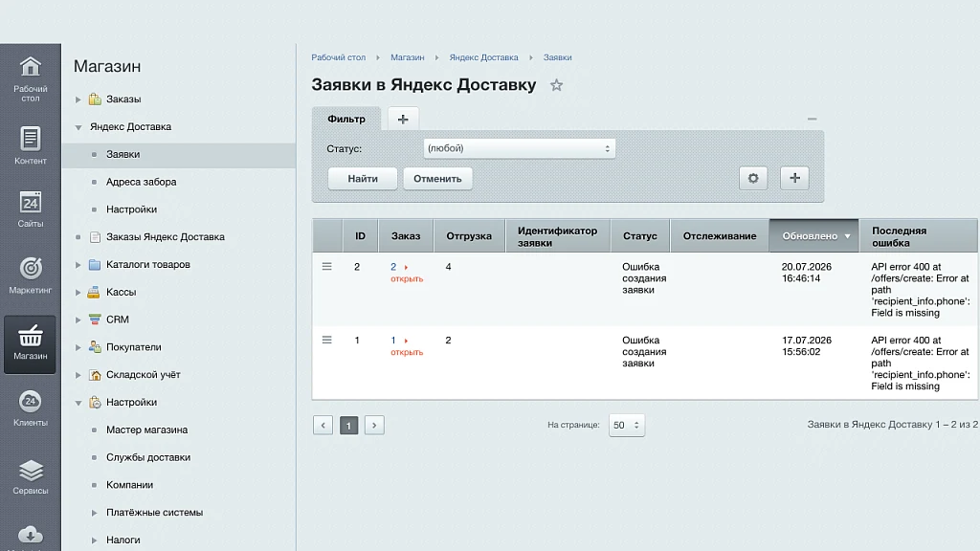Click the Каталоги товаров folder icon

pyautogui.click(x=95, y=264)
